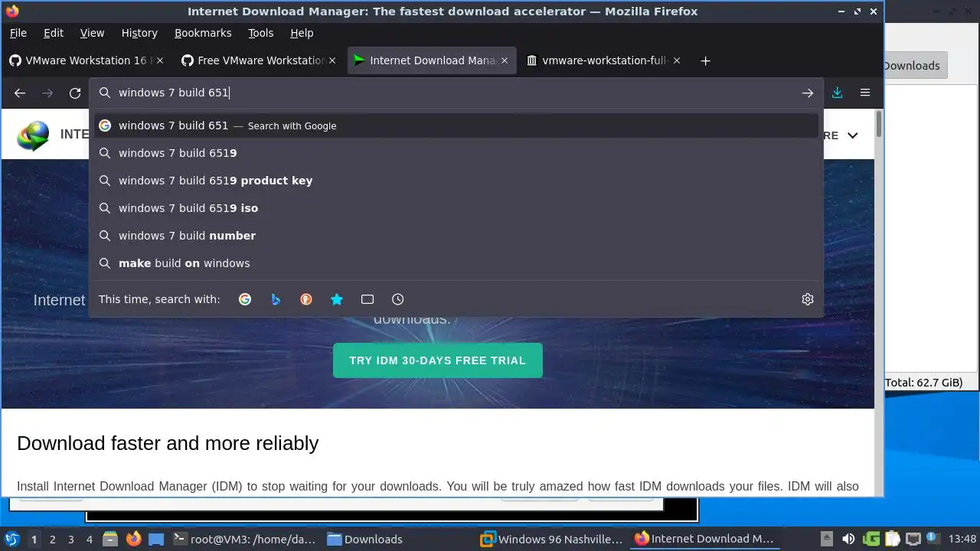Expand the page's navigation dropdown chevron
This screenshot has width=980, height=551.
852,135
